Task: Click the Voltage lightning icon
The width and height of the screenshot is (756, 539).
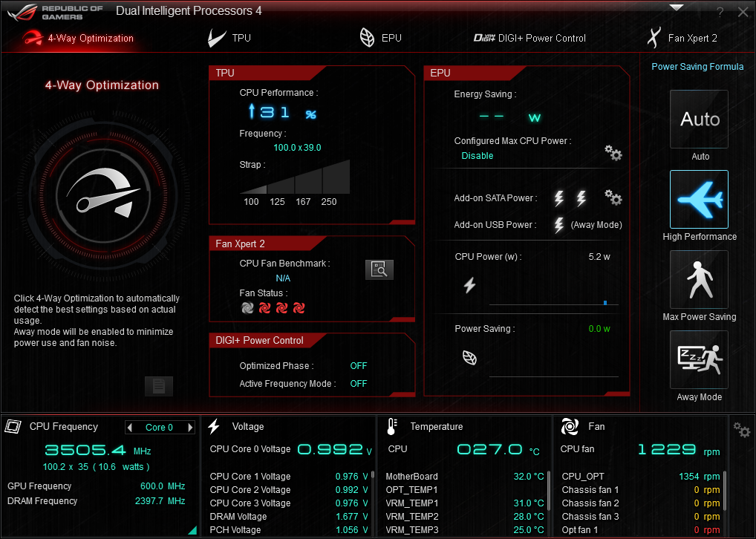Action: pyautogui.click(x=214, y=426)
